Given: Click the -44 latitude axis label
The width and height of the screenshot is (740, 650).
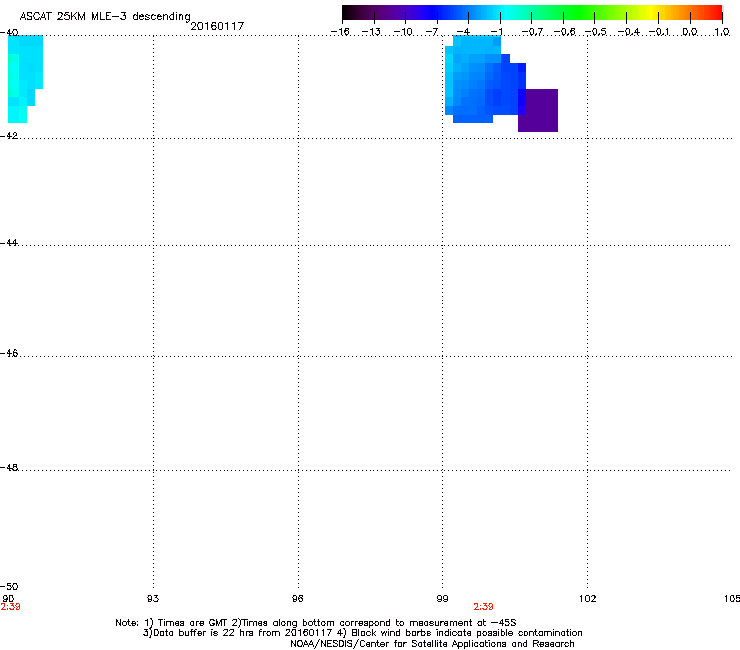Looking at the screenshot, I should tap(9, 243).
